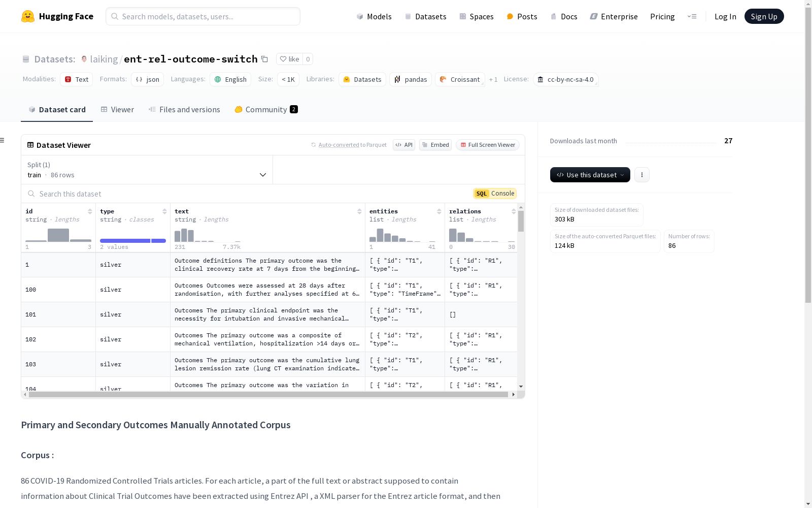Viewport: 812px width, 508px height.
Task: Click the json format tag
Action: coord(147,79)
